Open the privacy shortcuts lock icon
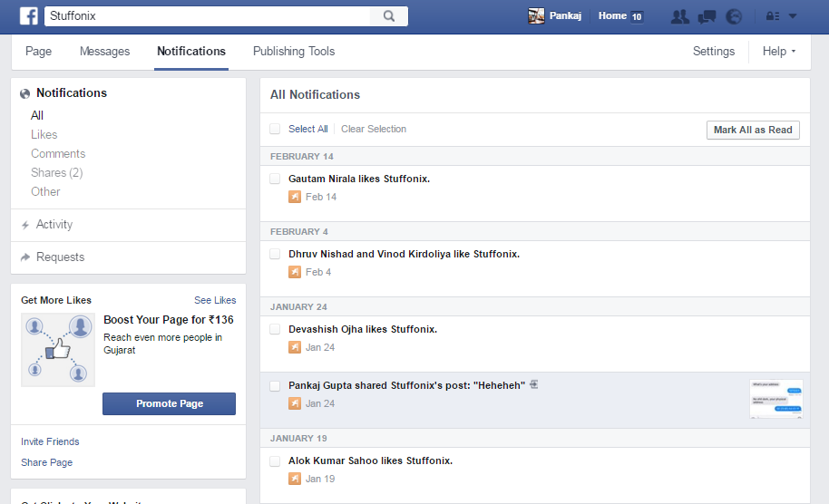Image resolution: width=829 pixels, height=504 pixels. [x=773, y=16]
